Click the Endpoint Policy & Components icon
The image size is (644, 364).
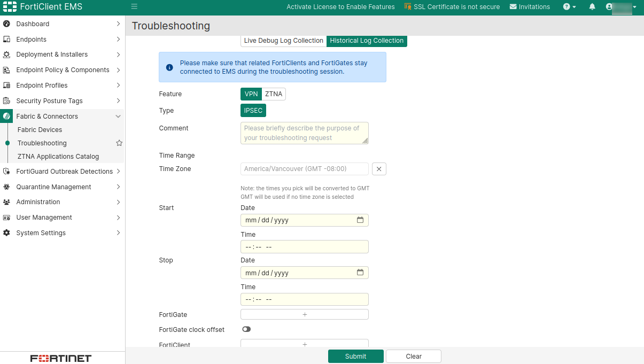[x=6, y=70]
